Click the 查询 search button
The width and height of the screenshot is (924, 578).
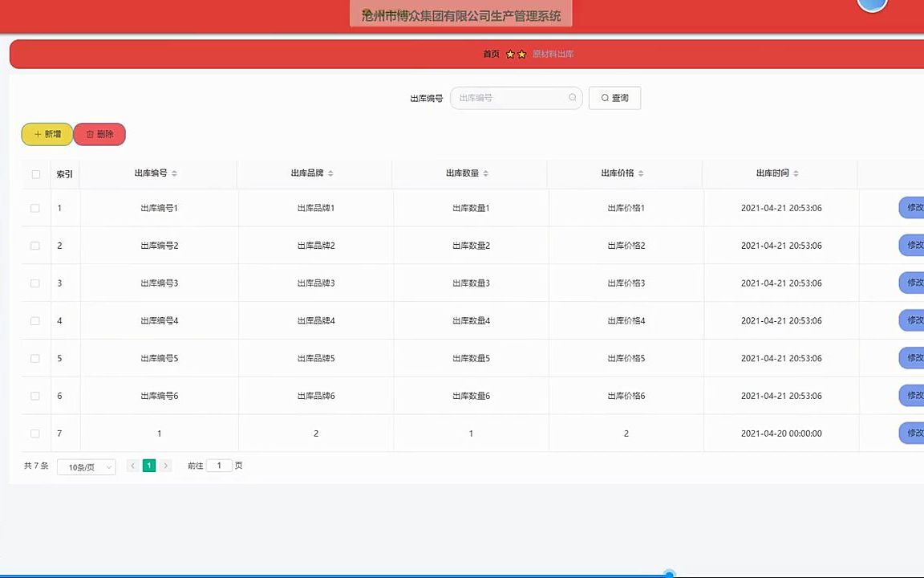click(614, 97)
